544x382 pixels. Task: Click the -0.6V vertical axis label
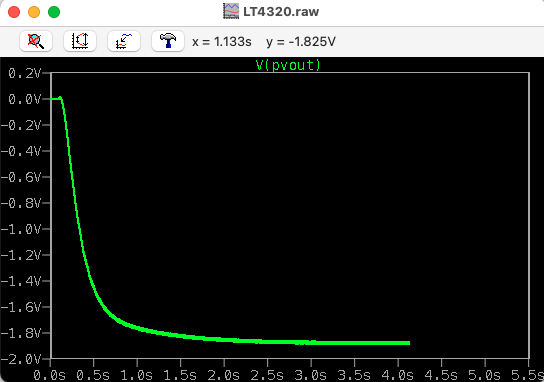[x=21, y=177]
